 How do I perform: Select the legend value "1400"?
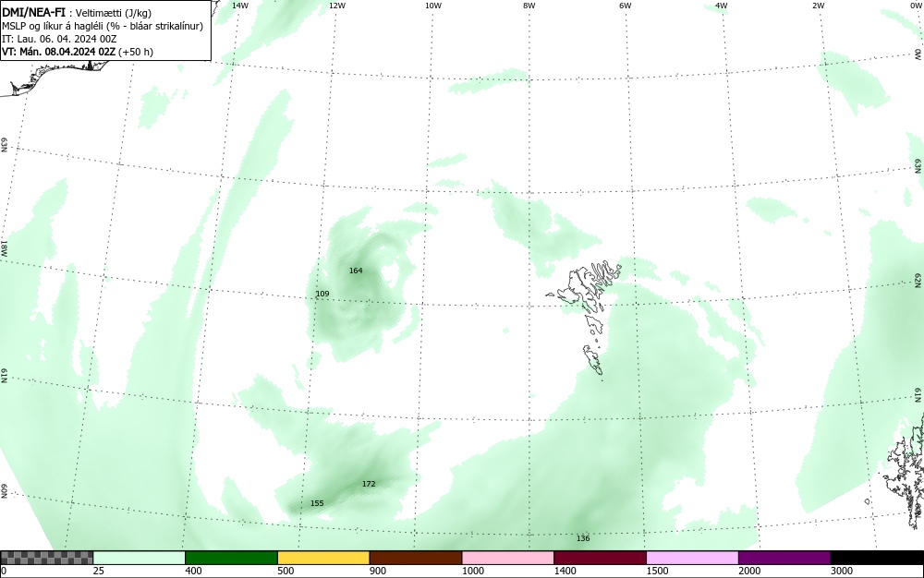tap(565, 571)
